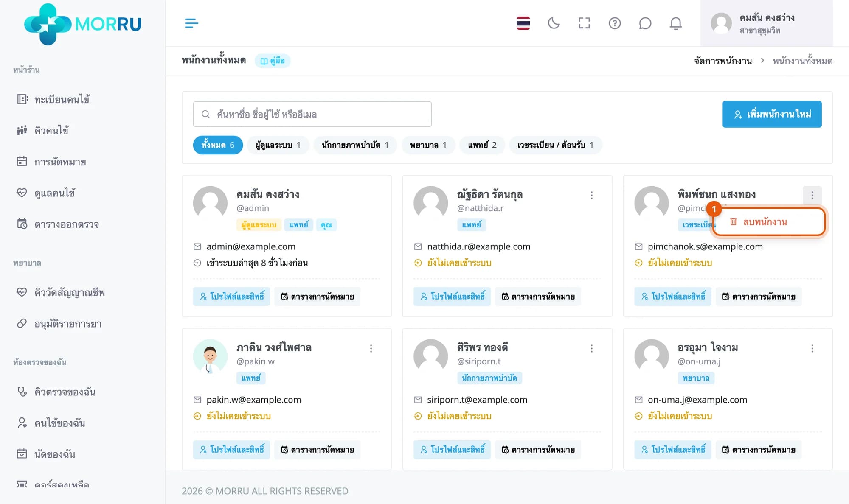Click the MORRU logo
This screenshot has height=504, width=849.
coord(83,24)
